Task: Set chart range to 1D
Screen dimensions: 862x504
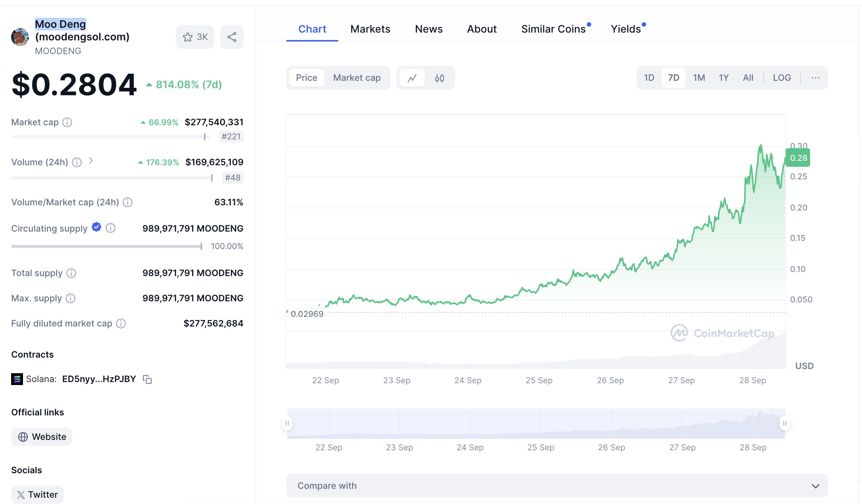Action: [649, 78]
